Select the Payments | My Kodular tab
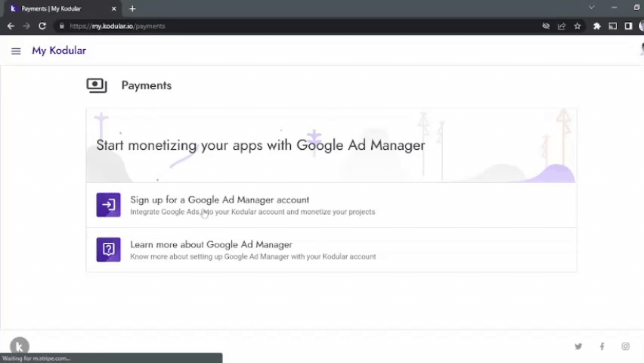The width and height of the screenshot is (644, 363). (x=62, y=8)
